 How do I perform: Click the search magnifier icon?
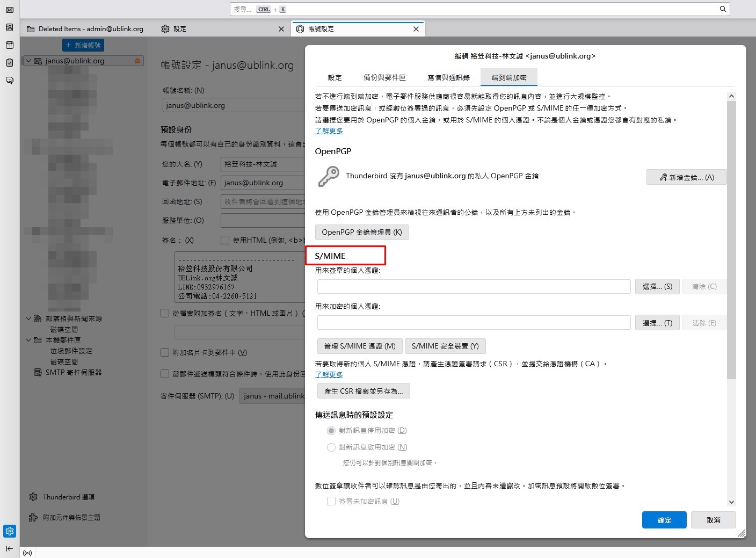click(x=723, y=9)
